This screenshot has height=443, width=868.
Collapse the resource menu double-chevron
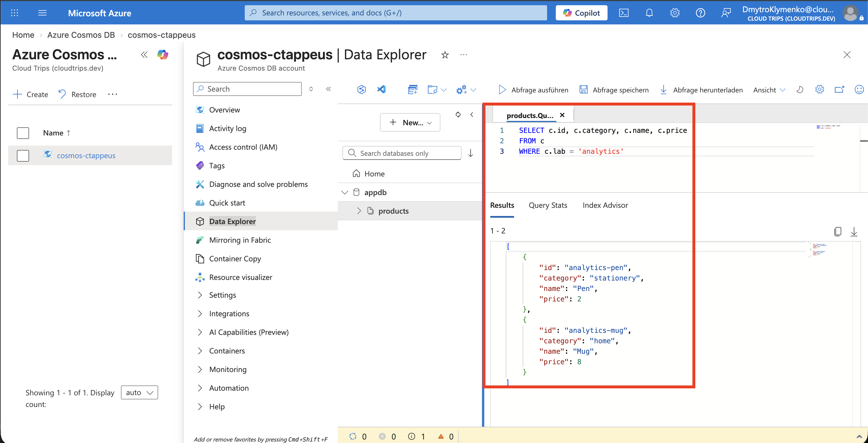tap(328, 89)
